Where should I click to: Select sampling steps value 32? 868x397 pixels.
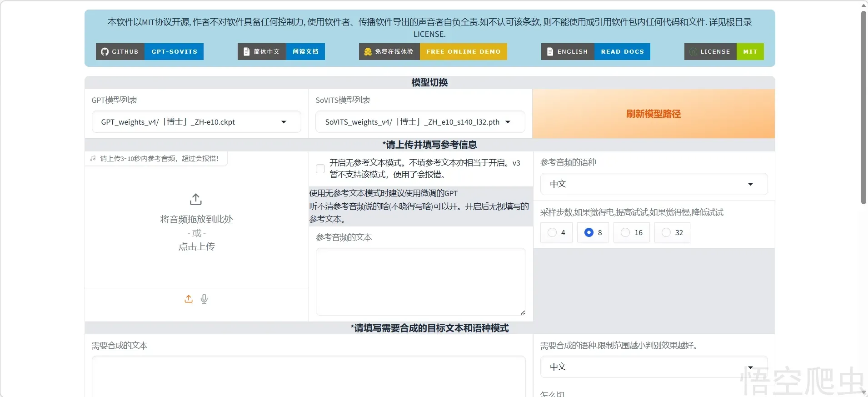pyautogui.click(x=666, y=232)
